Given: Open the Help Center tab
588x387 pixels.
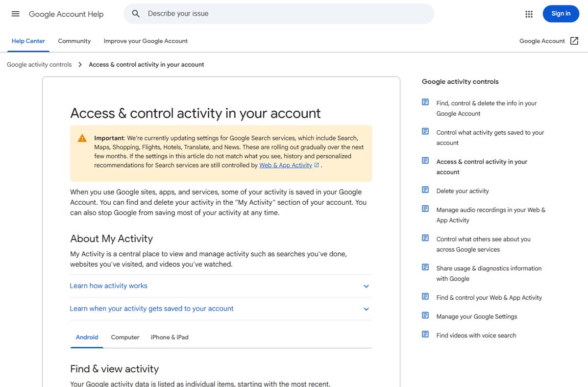Looking at the screenshot, I should click(x=28, y=41).
